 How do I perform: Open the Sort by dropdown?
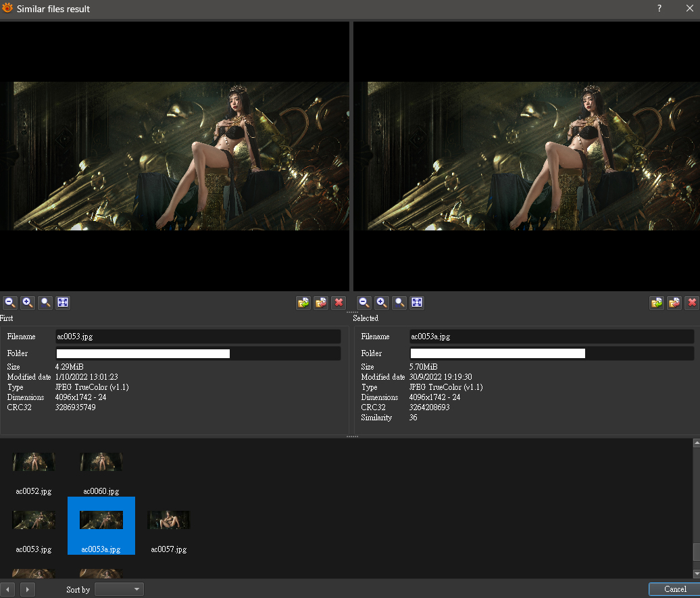pyautogui.click(x=119, y=589)
